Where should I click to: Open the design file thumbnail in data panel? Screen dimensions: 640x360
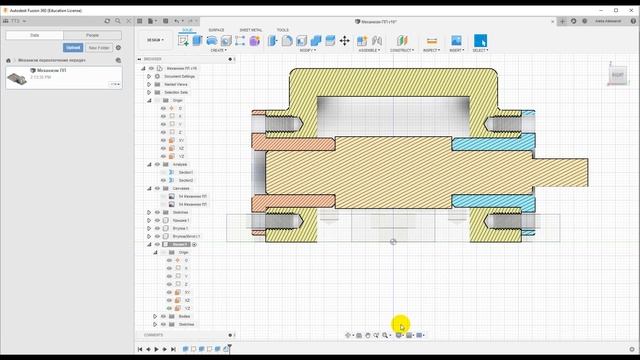click(17, 78)
